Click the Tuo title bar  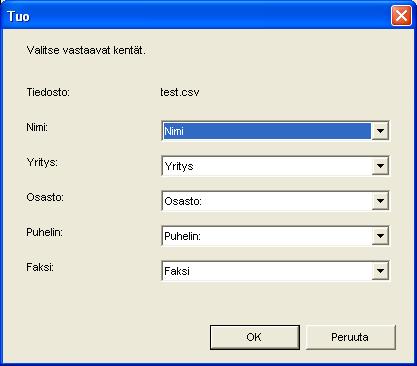tap(200, 15)
